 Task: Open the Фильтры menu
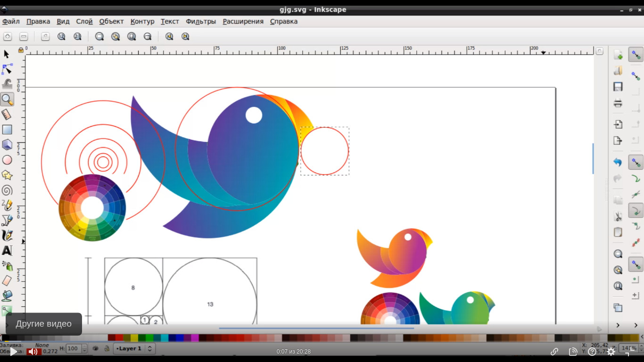point(201,21)
